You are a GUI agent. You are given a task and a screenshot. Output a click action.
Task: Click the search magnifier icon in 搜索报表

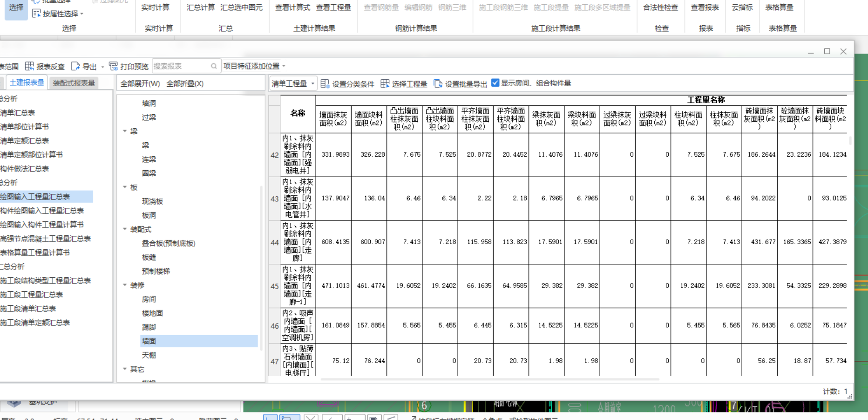pos(214,66)
